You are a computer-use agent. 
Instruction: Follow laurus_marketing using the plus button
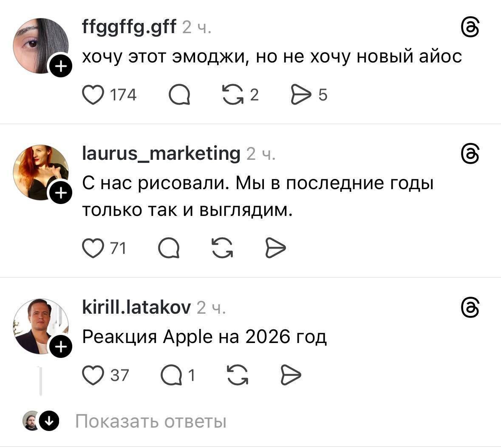(x=62, y=192)
